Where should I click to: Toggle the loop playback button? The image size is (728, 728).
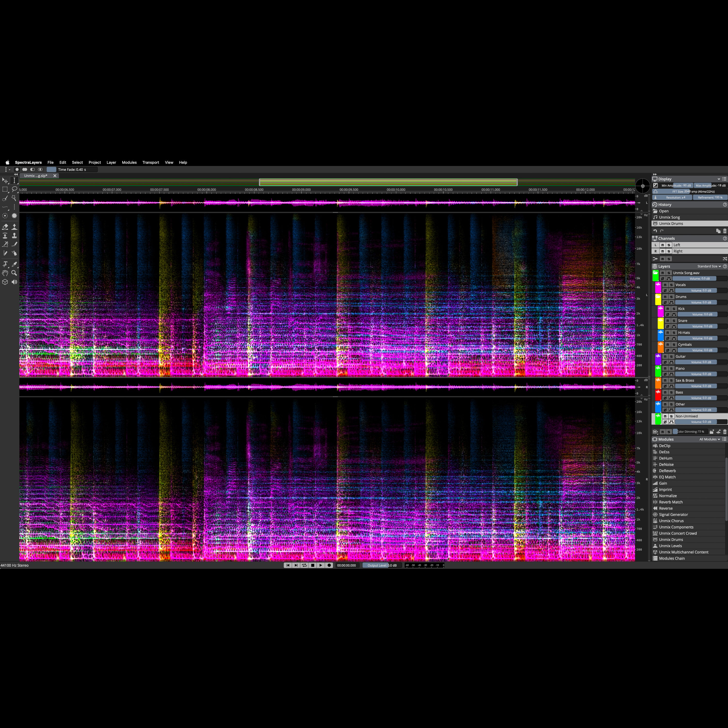304,565
